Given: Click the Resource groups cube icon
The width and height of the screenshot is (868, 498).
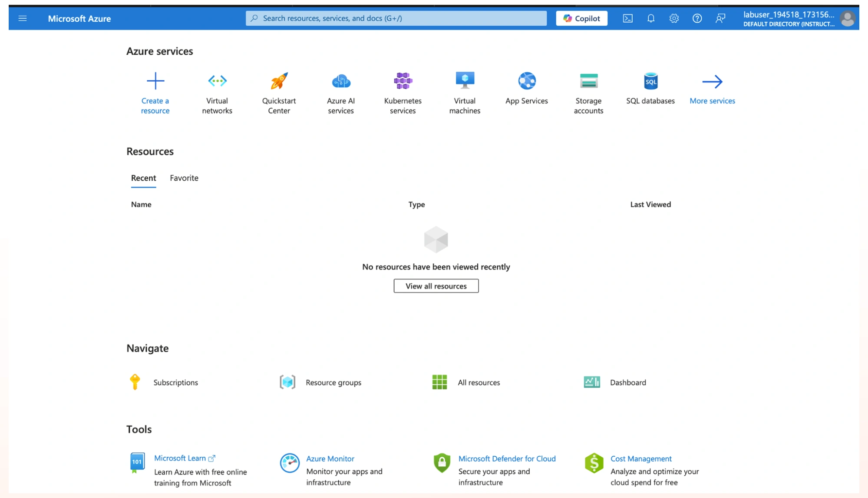Looking at the screenshot, I should click(287, 382).
